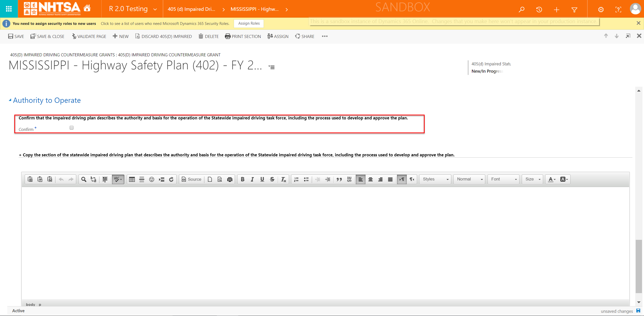This screenshot has width=644, height=316.
Task: Toggle align left paragraph button
Action: click(360, 179)
